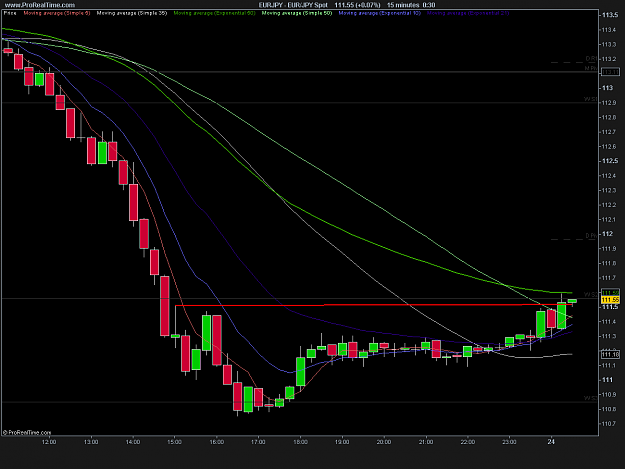Click the 0:30 countdown in title bar

(x=429, y=5)
